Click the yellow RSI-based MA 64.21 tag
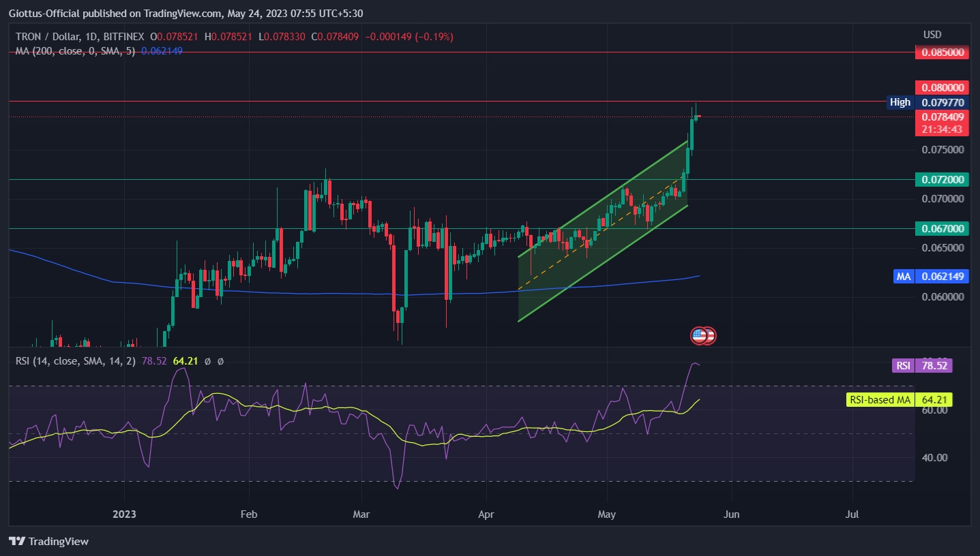This screenshot has height=556, width=980. (x=899, y=400)
